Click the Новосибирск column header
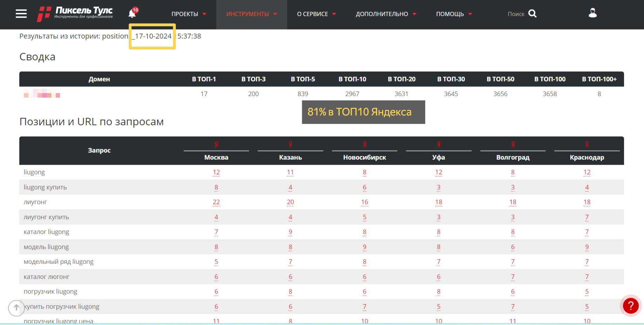This screenshot has height=325, width=644. tap(364, 158)
